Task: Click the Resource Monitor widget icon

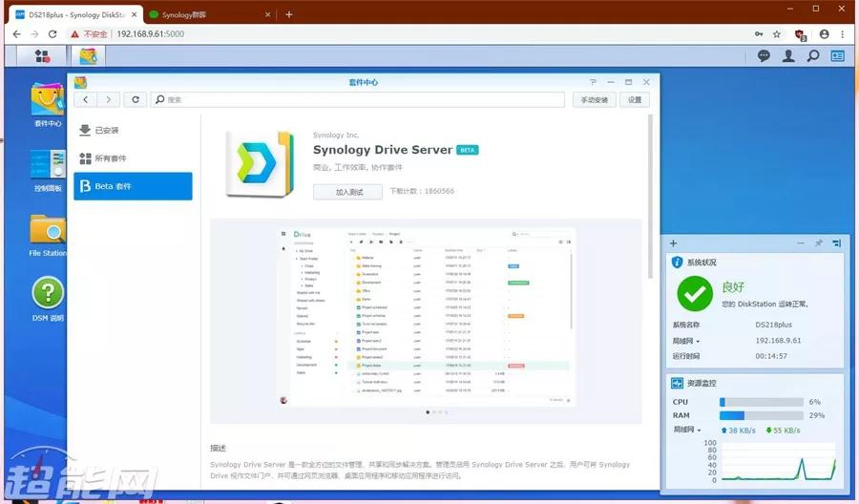Action: [x=677, y=383]
